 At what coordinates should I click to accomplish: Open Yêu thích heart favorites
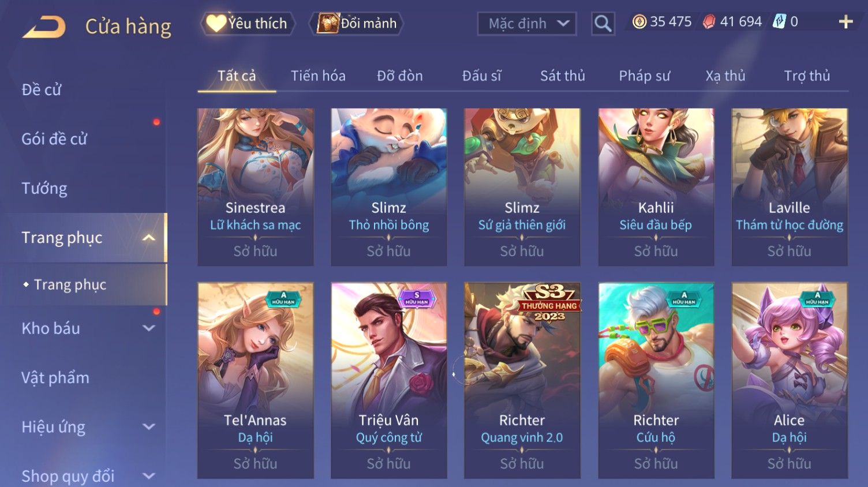(248, 24)
